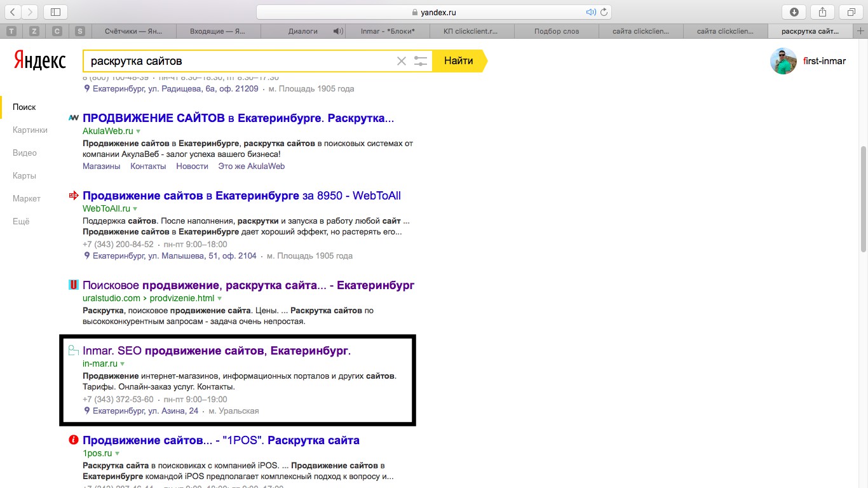The height and width of the screenshot is (488, 868).
Task: Open advanced search settings icon
Action: [x=421, y=61]
